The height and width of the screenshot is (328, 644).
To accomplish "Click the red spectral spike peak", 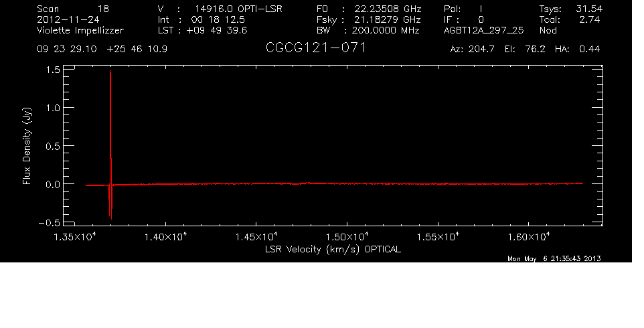I will pyautogui.click(x=110, y=72).
